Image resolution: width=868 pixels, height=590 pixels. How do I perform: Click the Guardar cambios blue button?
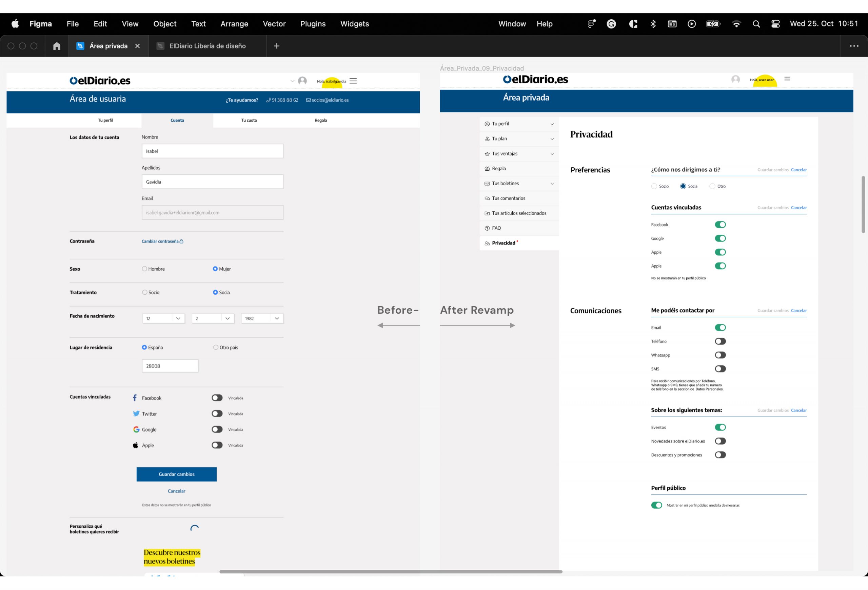[176, 474]
